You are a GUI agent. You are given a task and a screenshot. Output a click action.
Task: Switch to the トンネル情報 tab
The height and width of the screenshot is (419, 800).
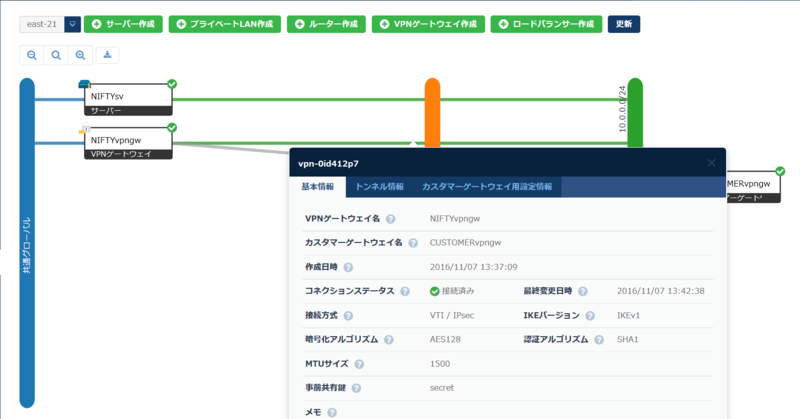pos(379,186)
